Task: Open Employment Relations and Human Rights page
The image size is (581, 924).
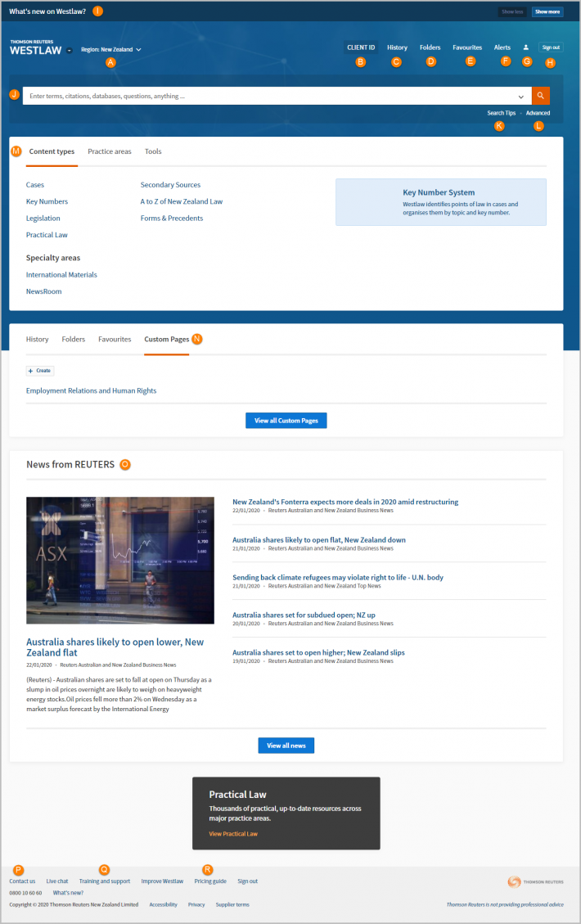Action: click(x=92, y=390)
